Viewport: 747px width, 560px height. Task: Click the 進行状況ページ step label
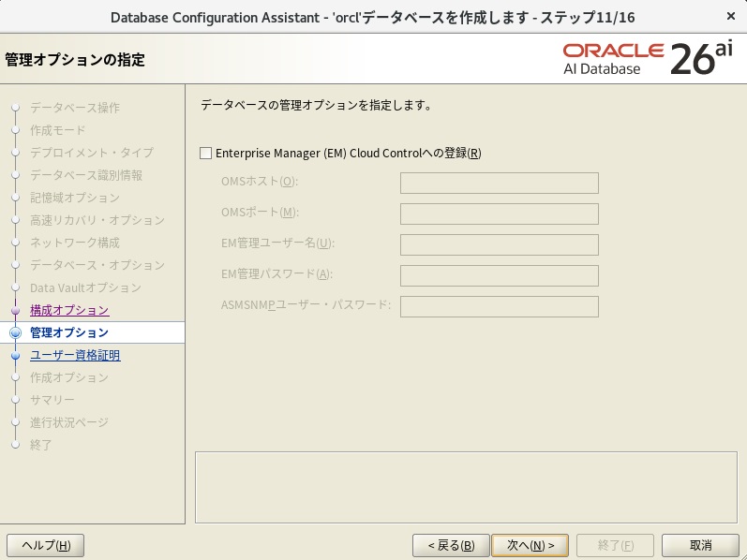point(69,422)
